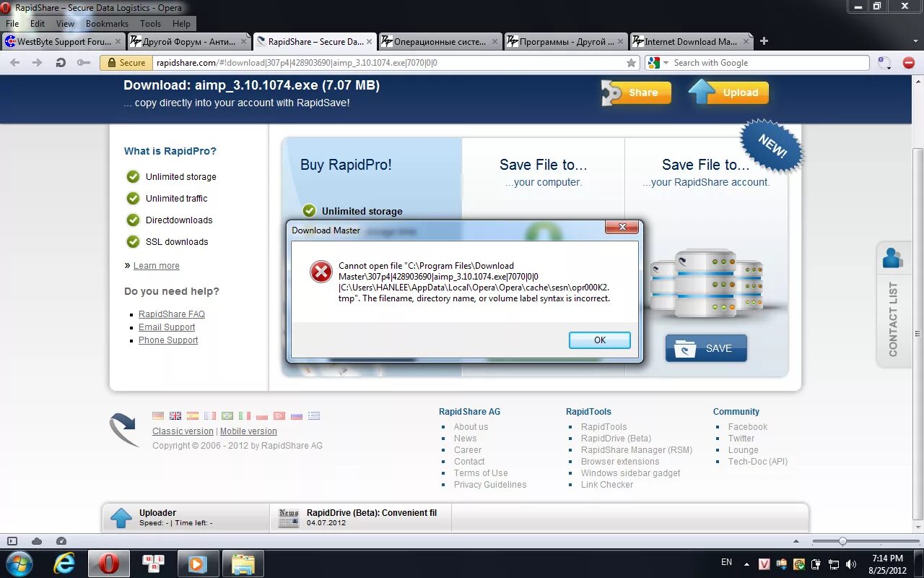Open the Classic version link
924x578 pixels.
(x=183, y=431)
